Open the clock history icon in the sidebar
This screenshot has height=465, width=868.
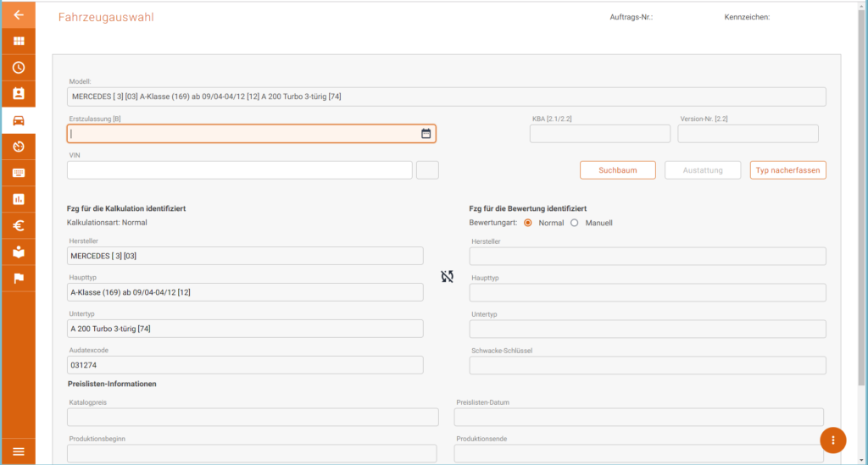(19, 68)
